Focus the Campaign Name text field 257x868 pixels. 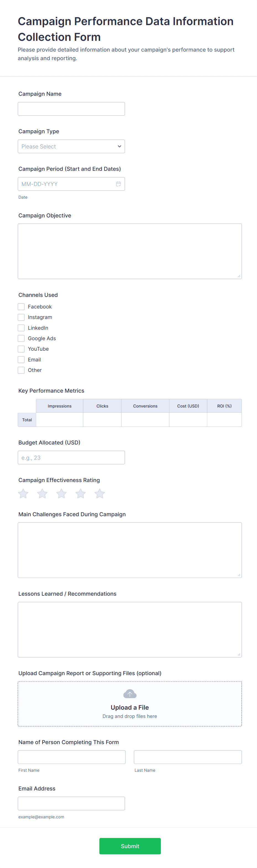pos(71,109)
